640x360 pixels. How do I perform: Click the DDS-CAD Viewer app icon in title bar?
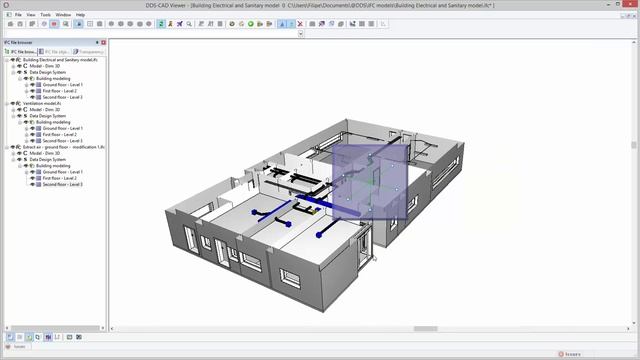click(6, 5)
